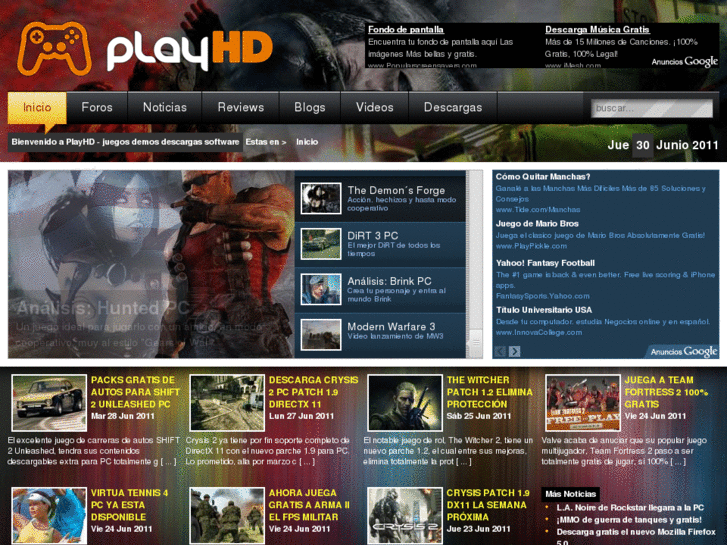Screen dimensions: 727x545
Task: Open the Shift 2 Unleashed car thumbnail
Action: click(x=49, y=403)
